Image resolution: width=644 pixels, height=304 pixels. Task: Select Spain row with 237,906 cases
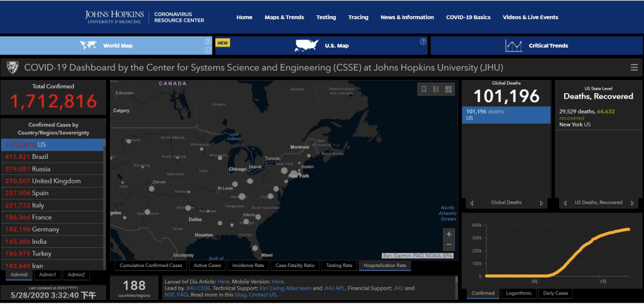(52, 193)
